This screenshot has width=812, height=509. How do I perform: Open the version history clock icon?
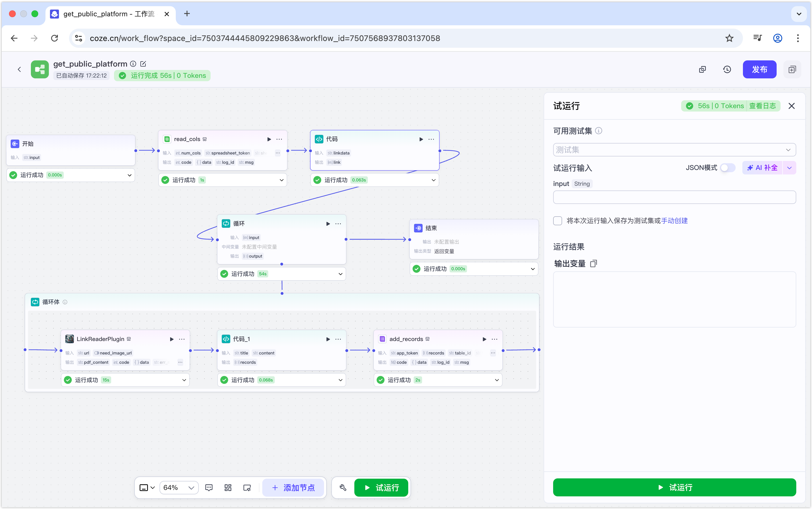click(727, 69)
